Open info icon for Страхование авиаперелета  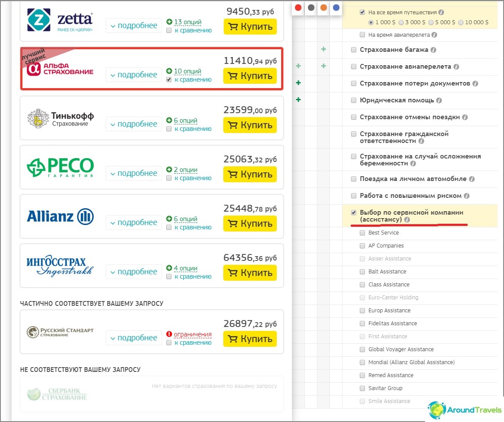[456, 67]
